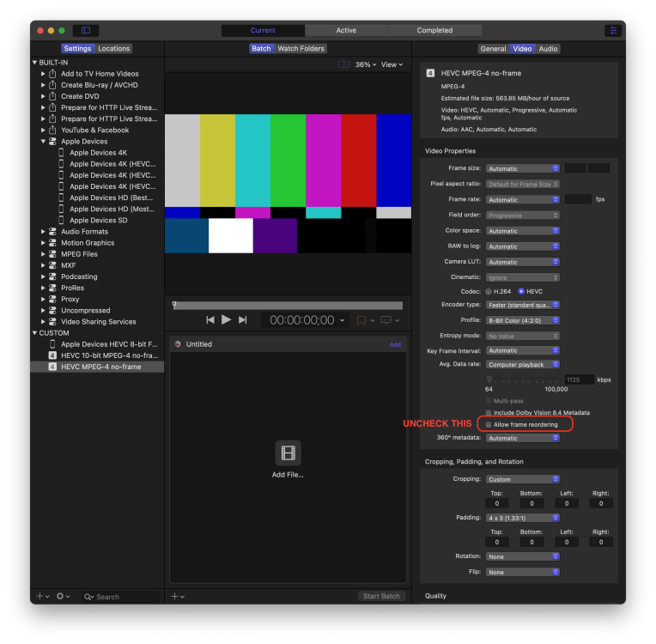The width and height of the screenshot is (656, 644).
Task: Click the add marker icon
Action: [x=361, y=320]
